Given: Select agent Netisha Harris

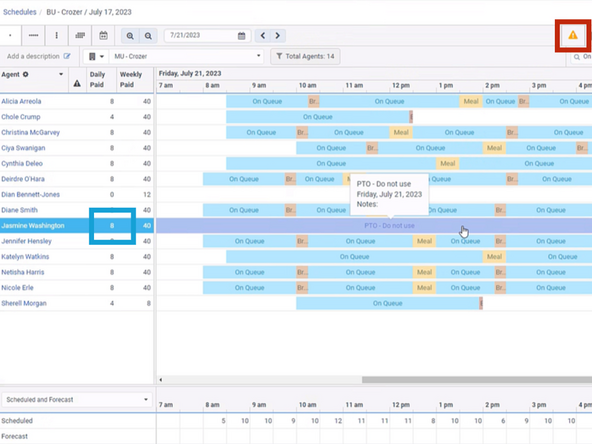Looking at the screenshot, I should (x=23, y=272).
